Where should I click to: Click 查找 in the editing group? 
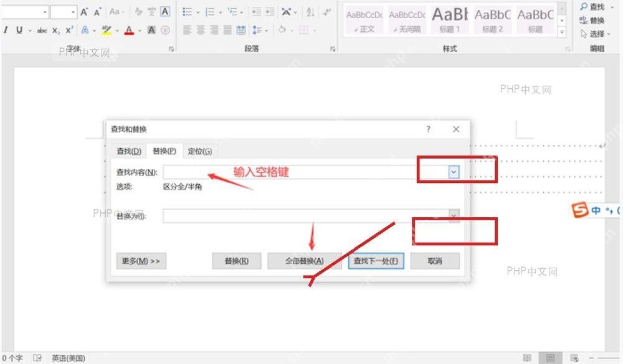pos(592,7)
